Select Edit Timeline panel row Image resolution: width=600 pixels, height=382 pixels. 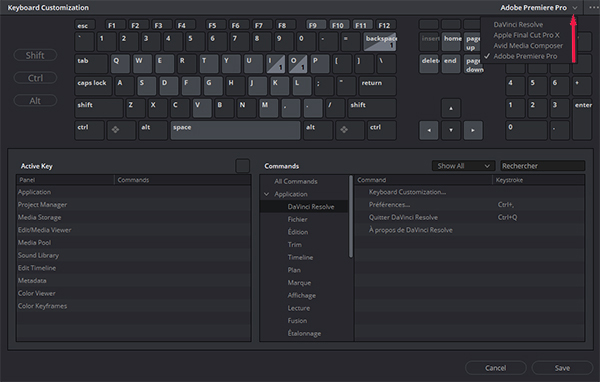134,268
